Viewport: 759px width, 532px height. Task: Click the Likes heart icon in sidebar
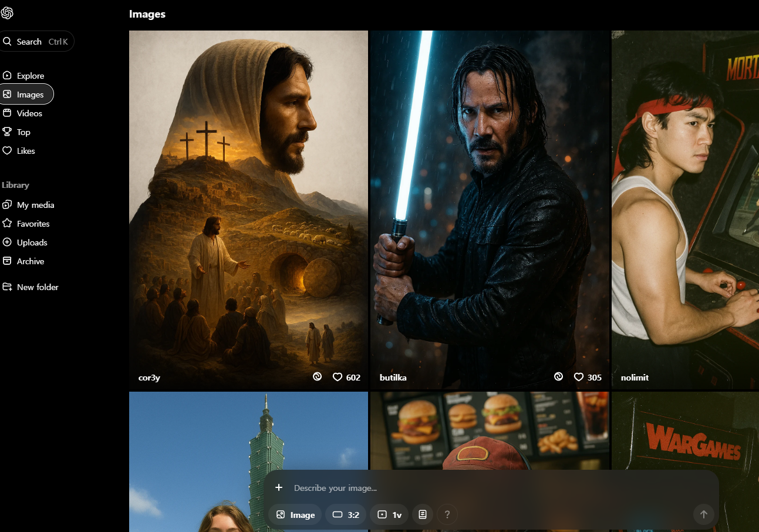coord(7,151)
